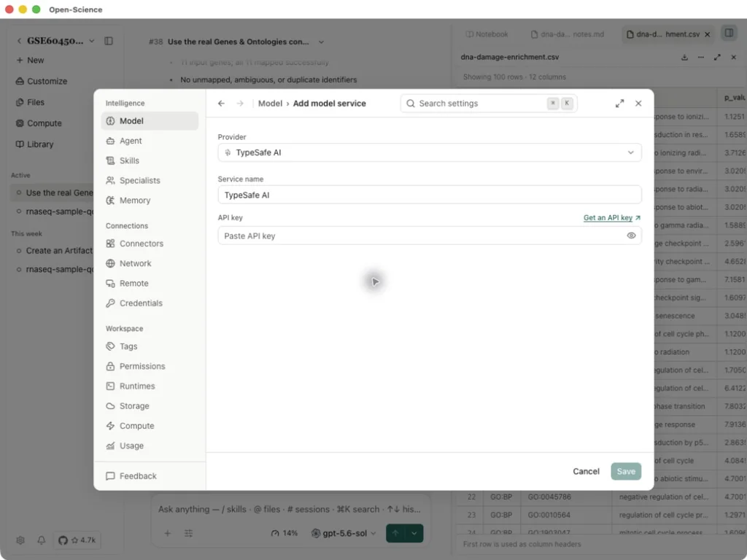Open the Specialists settings section

(150, 181)
